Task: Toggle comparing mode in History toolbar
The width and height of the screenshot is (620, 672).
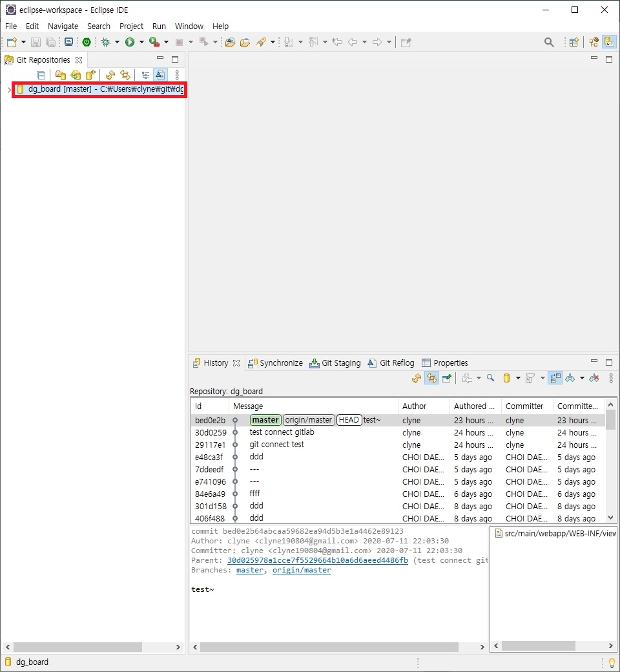Action: (555, 379)
